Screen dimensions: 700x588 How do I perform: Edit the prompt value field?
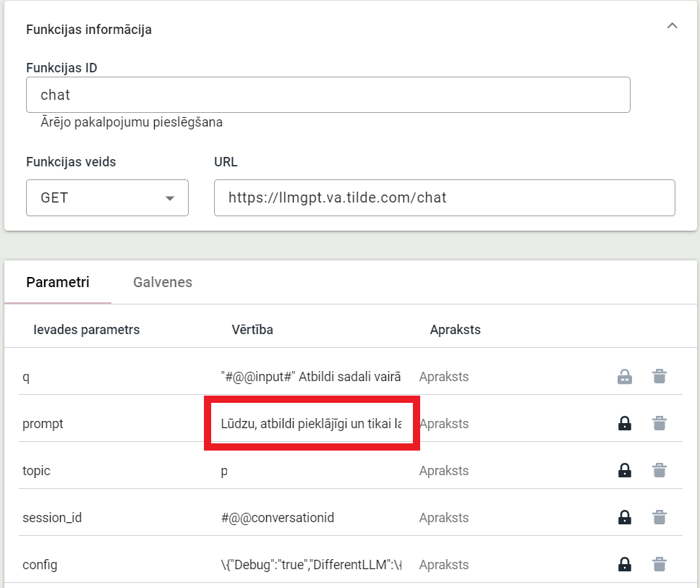click(x=311, y=424)
